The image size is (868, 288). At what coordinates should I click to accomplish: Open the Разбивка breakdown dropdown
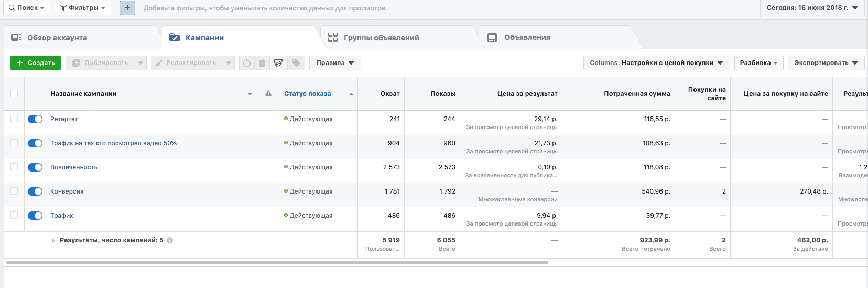(x=758, y=63)
